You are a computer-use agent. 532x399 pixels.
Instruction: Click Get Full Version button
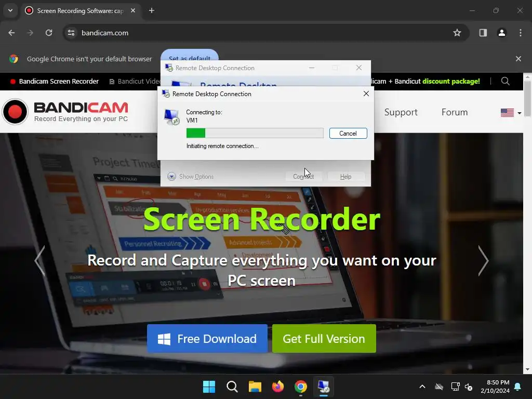tap(324, 339)
